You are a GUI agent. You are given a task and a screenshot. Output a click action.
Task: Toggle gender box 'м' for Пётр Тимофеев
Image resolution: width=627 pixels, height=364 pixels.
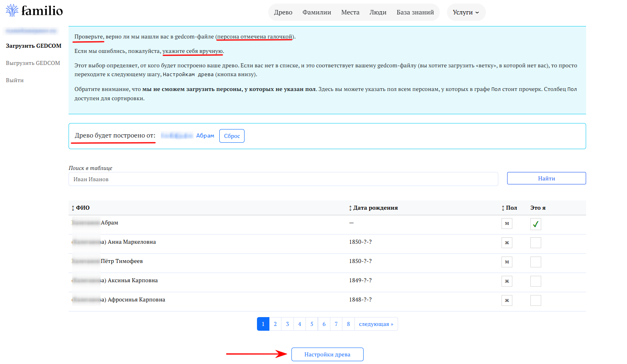click(x=507, y=262)
